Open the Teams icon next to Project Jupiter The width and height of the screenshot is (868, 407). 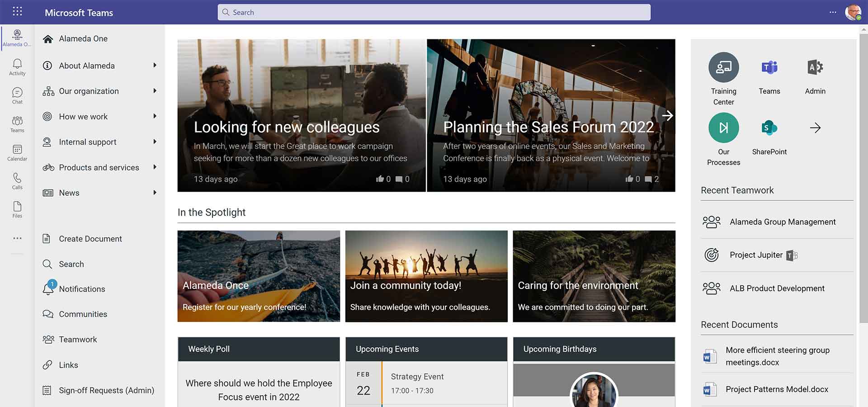[x=792, y=256]
